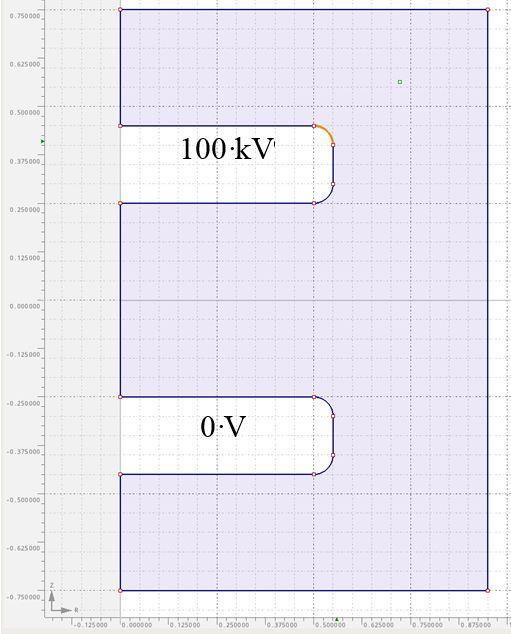Select the outer right boundary vertical edge
Viewport: 511px width, 634px height.
(x=488, y=300)
